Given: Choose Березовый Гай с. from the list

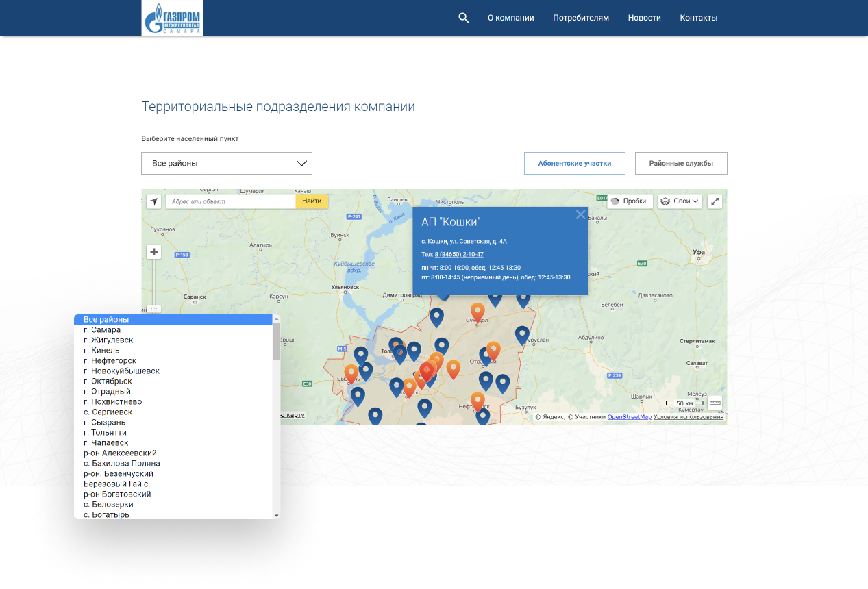Looking at the screenshot, I should [173, 484].
